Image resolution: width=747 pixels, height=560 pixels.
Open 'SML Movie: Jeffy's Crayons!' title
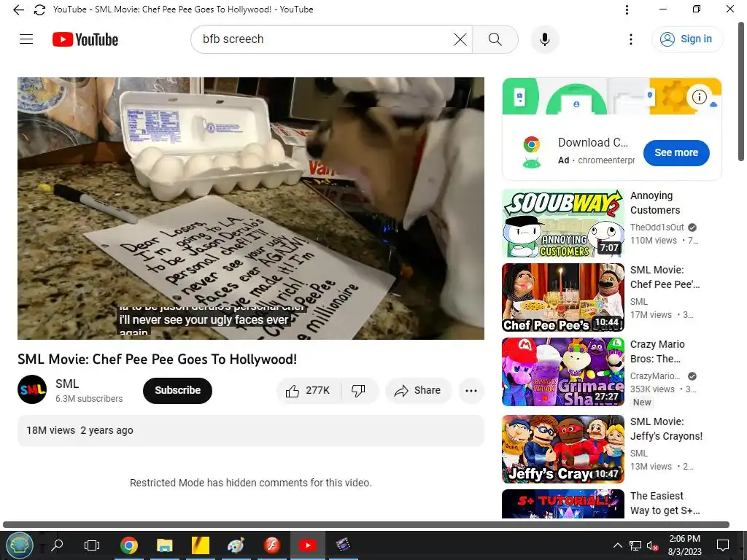(667, 429)
